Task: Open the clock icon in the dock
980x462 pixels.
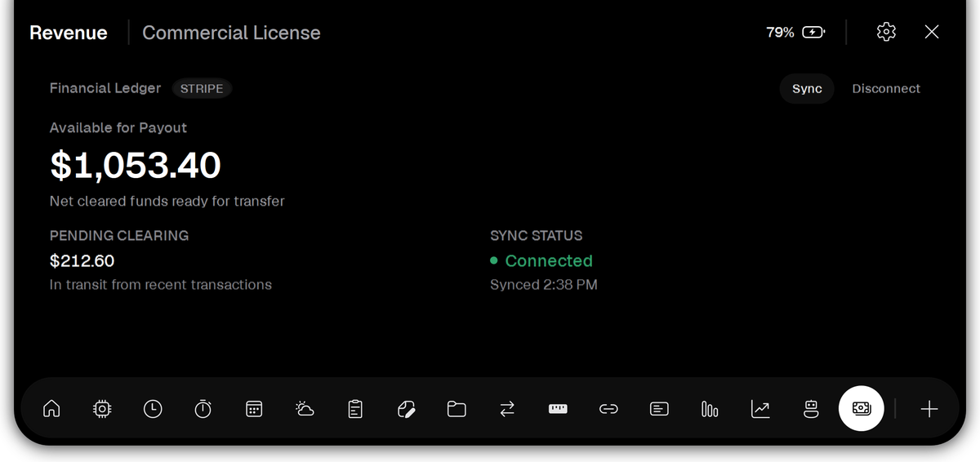Action: 153,409
